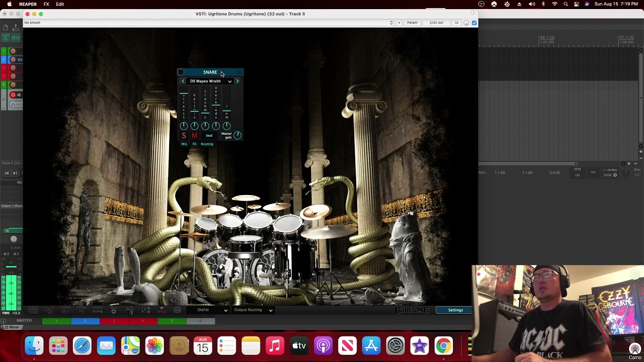Open the Output Routing dropdown

(x=253, y=310)
